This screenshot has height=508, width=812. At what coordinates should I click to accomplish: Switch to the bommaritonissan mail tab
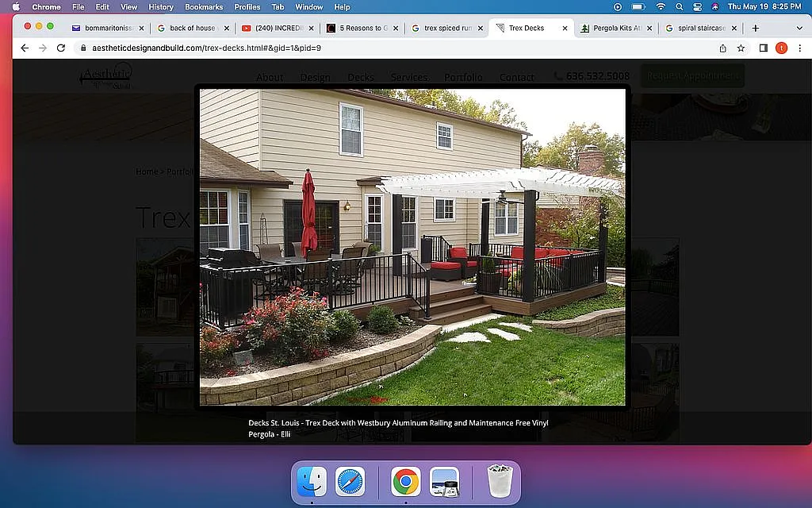[108, 28]
